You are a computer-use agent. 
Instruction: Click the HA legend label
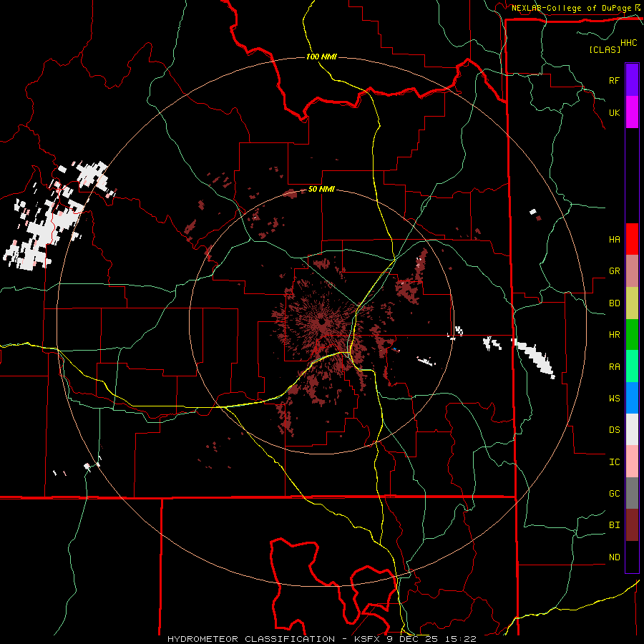[x=614, y=240]
